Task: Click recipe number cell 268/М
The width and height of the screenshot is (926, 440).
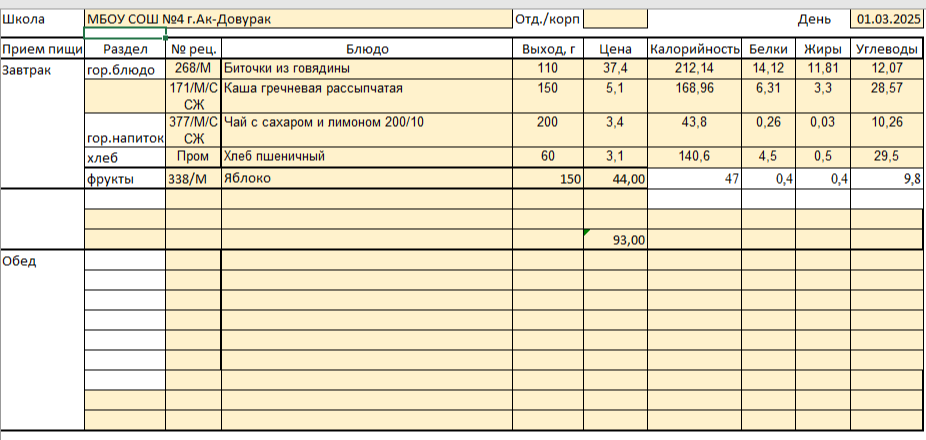Action: [193, 68]
